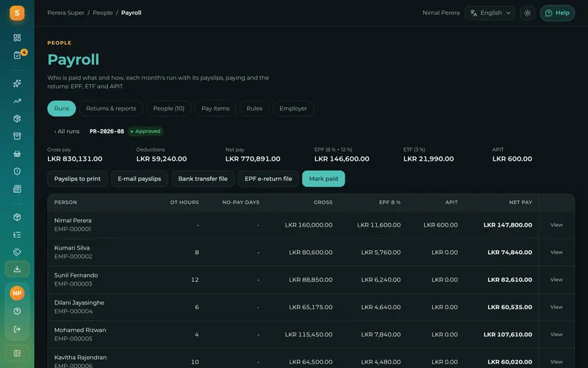
Task: Click Kumari Silva's name in table
Action: [71, 248]
